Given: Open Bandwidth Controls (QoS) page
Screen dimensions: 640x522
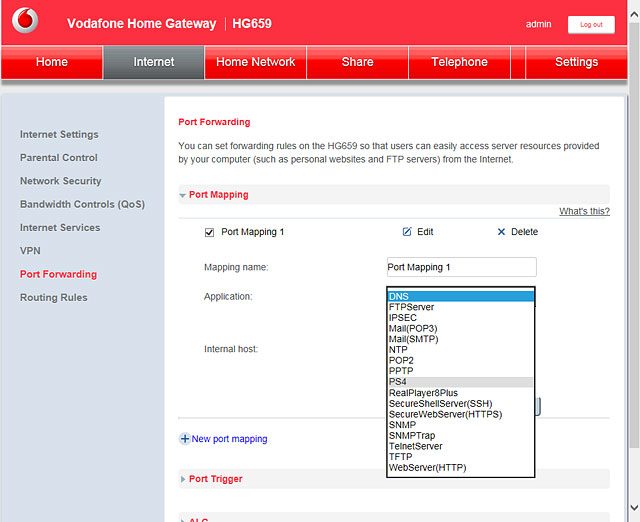Looking at the screenshot, I should [x=82, y=204].
